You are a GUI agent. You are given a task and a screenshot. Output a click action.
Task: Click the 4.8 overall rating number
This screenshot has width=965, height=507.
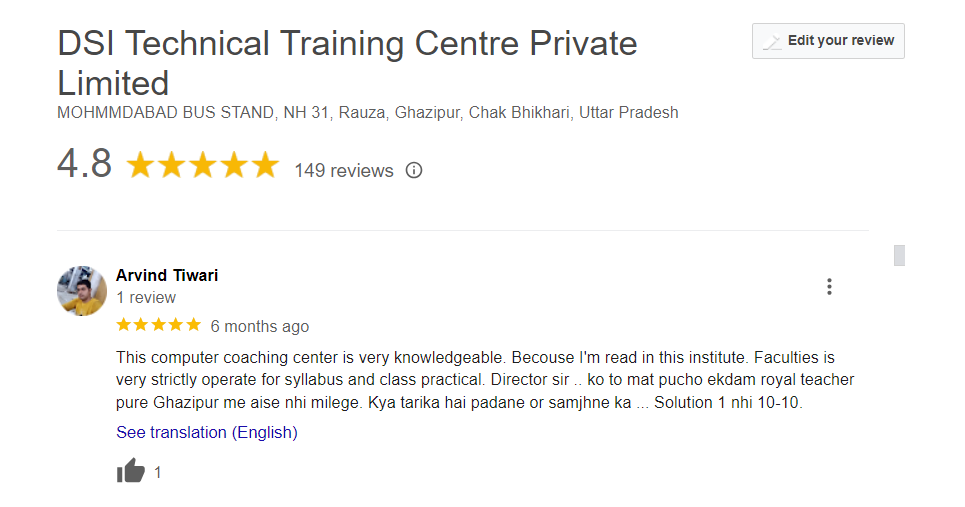84,165
